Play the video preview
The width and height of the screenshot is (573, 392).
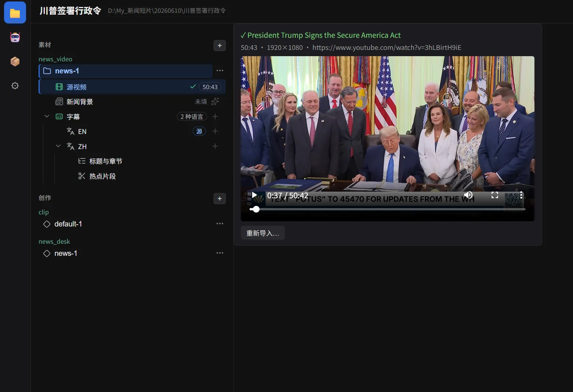tap(254, 195)
